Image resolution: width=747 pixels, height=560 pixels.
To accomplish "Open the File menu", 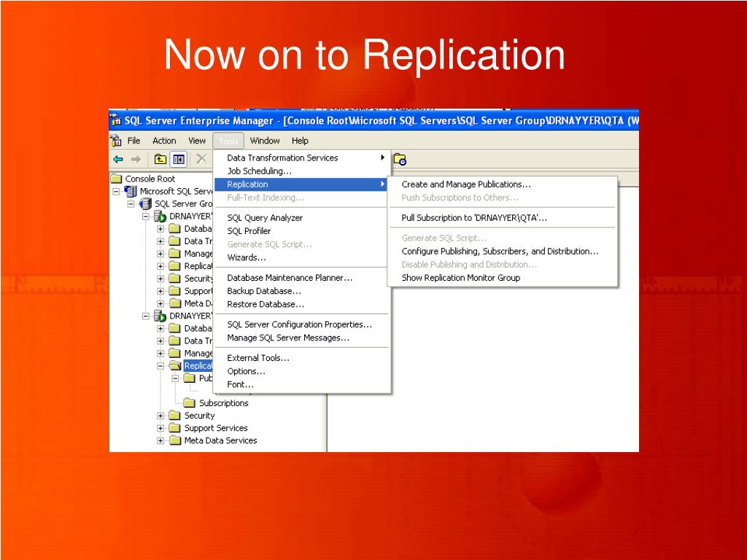I will [134, 141].
